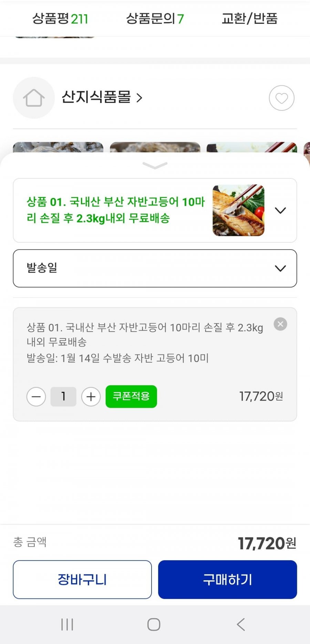This screenshot has height=644, width=310.
Task: Toggle the heart favorite for 산지식품몰
Action: pyautogui.click(x=281, y=98)
